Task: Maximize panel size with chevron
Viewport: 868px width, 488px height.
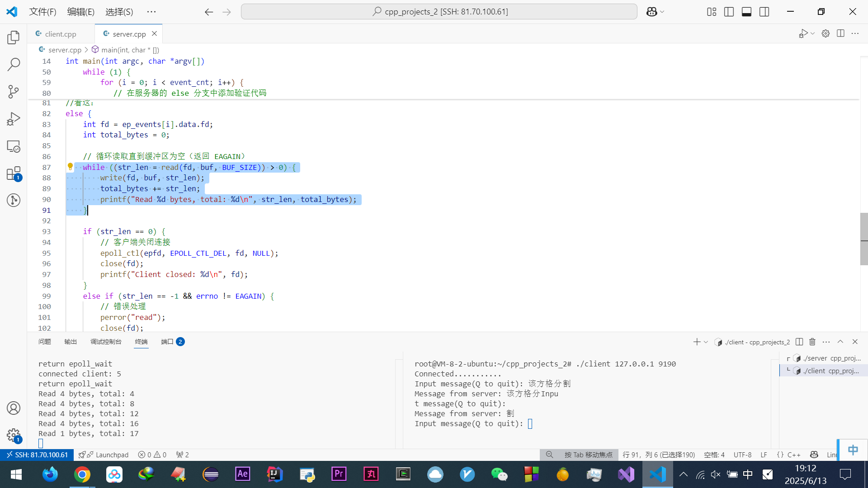Action: [840, 342]
